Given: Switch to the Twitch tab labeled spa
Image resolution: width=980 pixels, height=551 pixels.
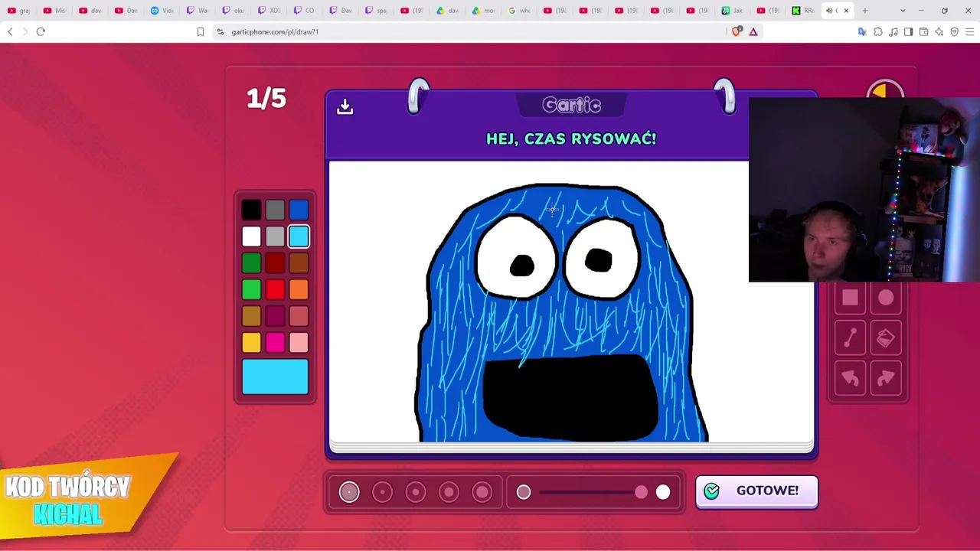Looking at the screenshot, I should (x=376, y=11).
